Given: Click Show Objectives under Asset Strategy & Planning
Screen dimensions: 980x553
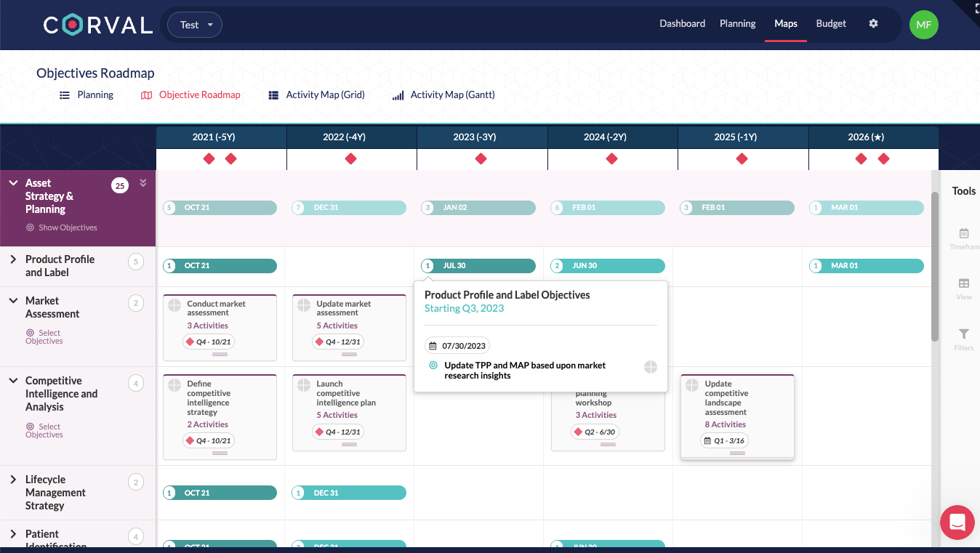Looking at the screenshot, I should tap(62, 227).
